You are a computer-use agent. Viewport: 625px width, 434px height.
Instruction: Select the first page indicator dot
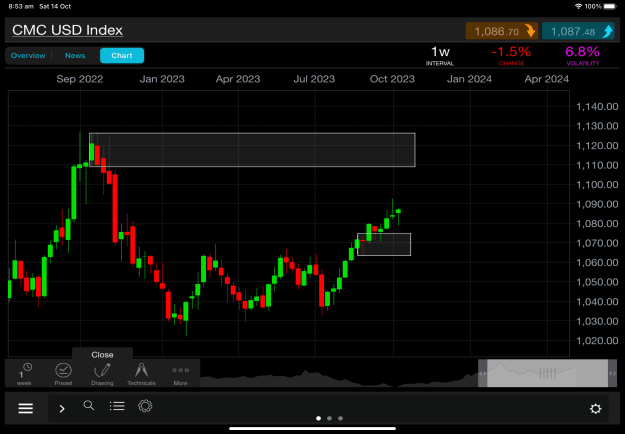pyautogui.click(x=318, y=418)
